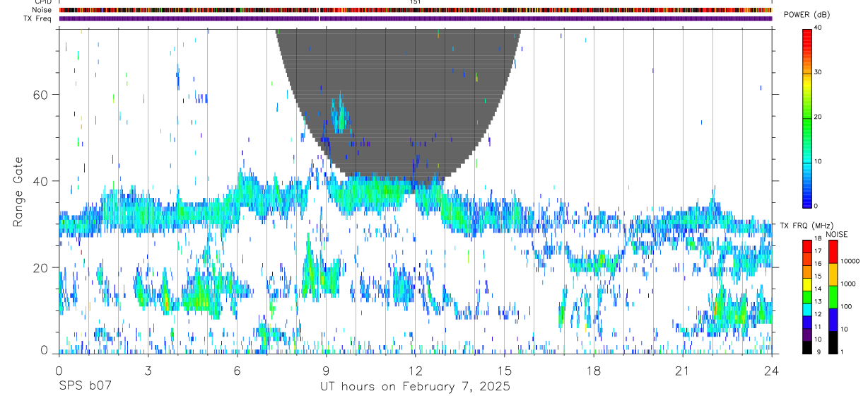Click the Noise color strip above plot
The width and height of the screenshot is (868, 401).
click(x=416, y=10)
